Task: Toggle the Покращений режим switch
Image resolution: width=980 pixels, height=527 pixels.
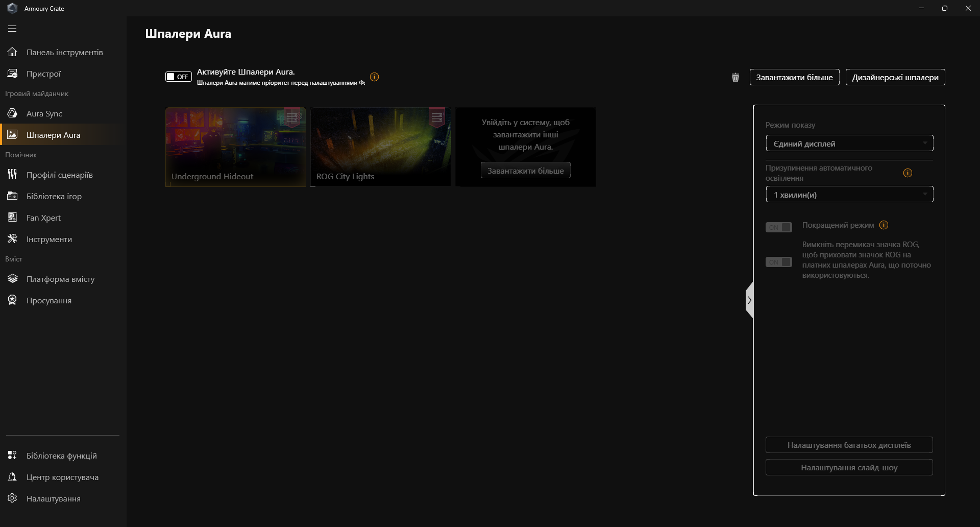Action: 779,227
